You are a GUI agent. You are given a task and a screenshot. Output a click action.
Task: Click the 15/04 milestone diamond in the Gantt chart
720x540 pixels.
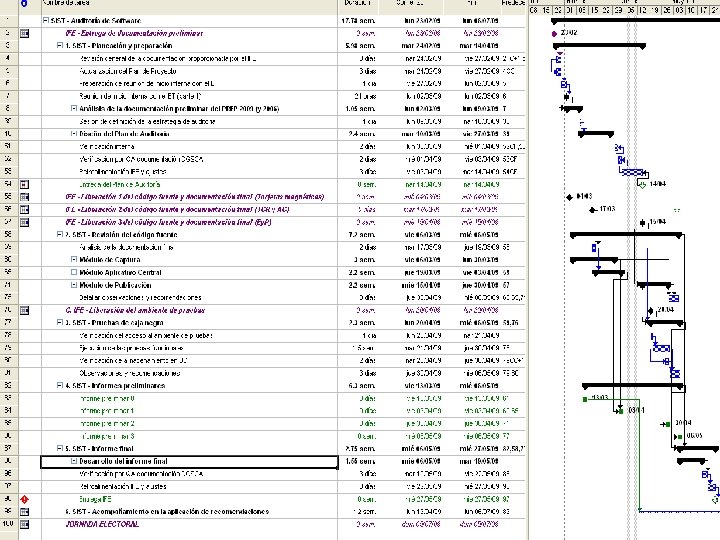point(642,223)
